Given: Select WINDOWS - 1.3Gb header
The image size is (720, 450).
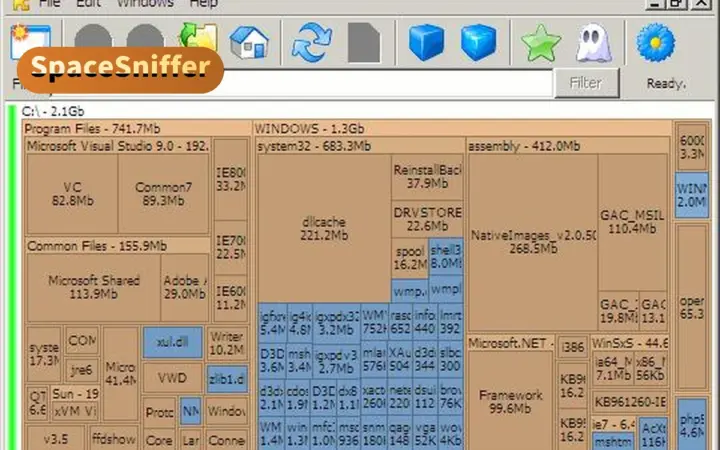Looking at the screenshot, I should pos(462,129).
